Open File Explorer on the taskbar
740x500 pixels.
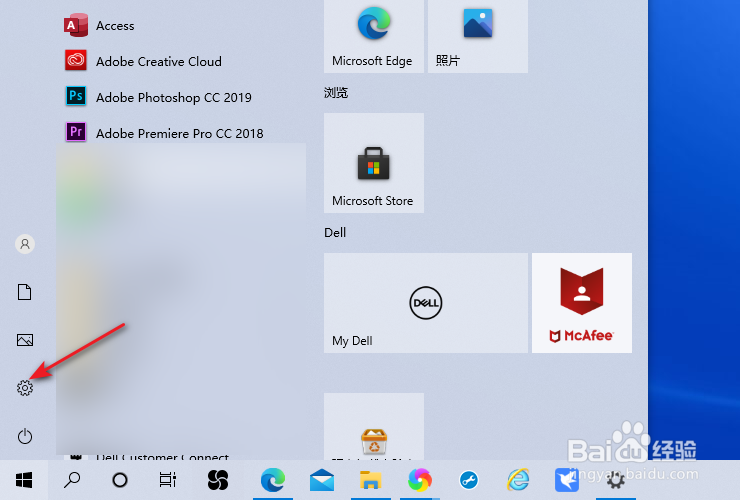coord(371,480)
